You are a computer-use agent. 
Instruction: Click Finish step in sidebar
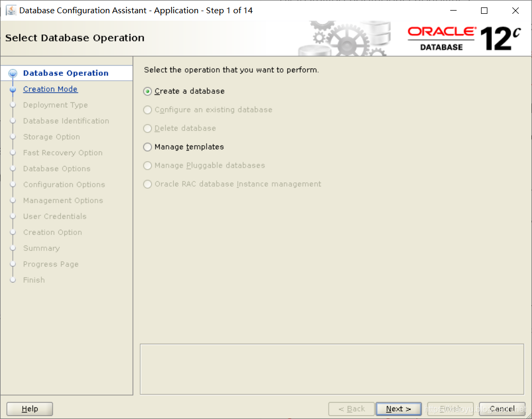34,281
